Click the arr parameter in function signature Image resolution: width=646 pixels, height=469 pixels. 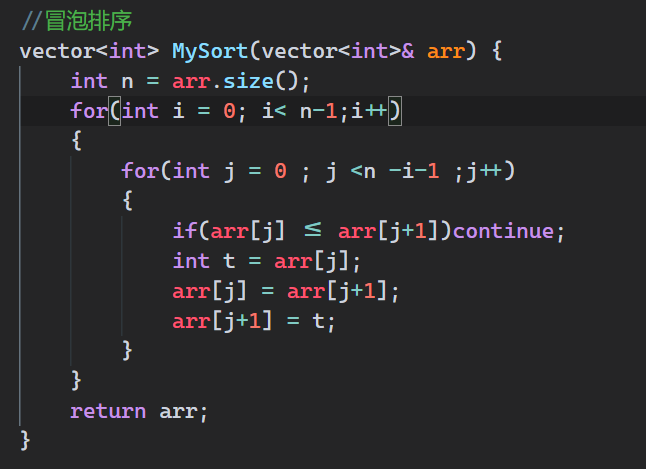446,50
